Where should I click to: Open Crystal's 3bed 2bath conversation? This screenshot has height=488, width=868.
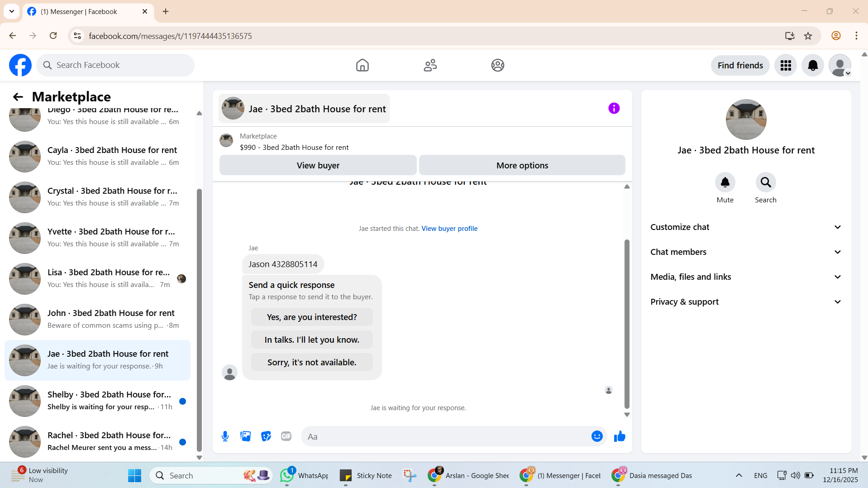point(97,197)
